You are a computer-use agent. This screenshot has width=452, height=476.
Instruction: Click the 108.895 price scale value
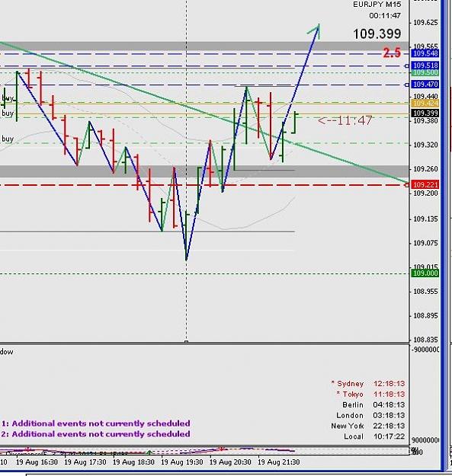pos(425,316)
